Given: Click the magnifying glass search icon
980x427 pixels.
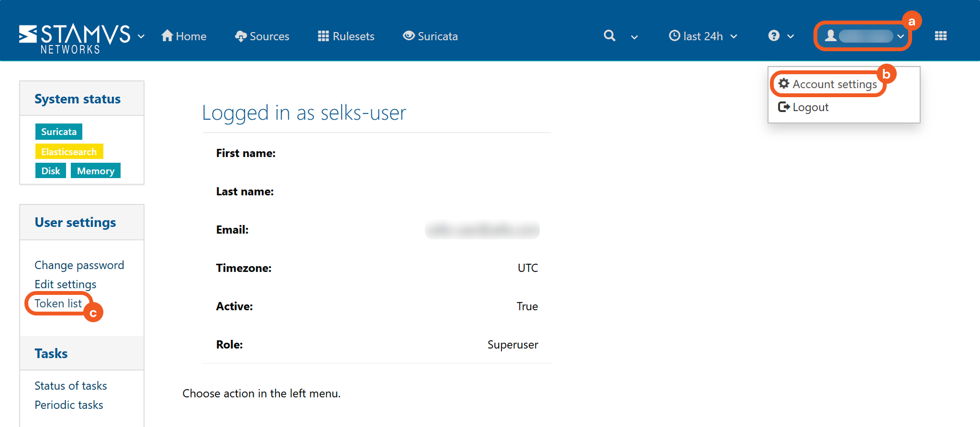Looking at the screenshot, I should (609, 36).
